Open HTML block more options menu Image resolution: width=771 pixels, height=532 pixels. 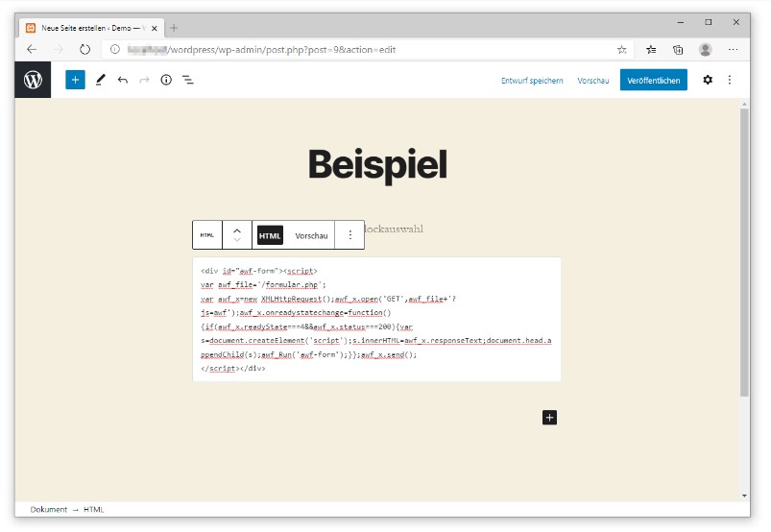(350, 235)
